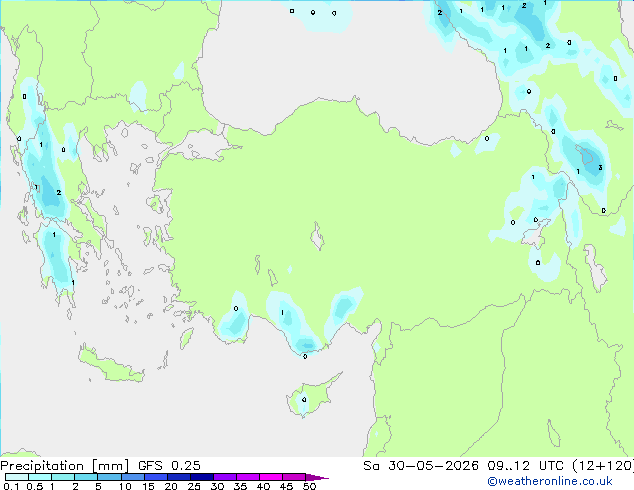This screenshot has height=490, width=634.
Task: Pick legend swatch between 45 and 50
Action: pyautogui.click(x=294, y=477)
